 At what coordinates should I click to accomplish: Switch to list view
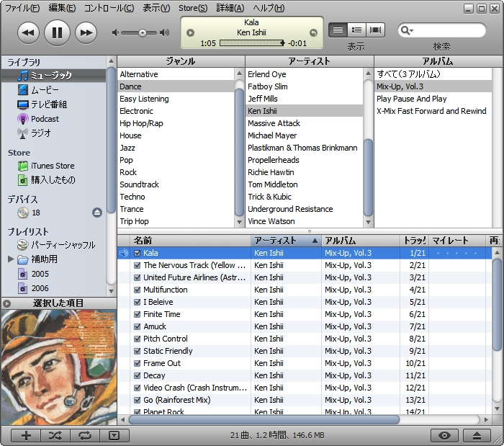click(x=338, y=30)
